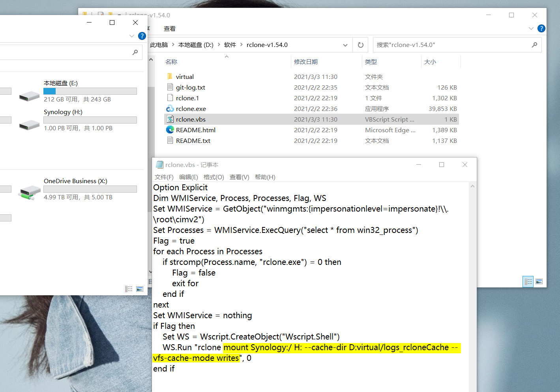This screenshot has width=560, height=392.
Task: Select the Synology H: drive icon
Action: point(30,125)
